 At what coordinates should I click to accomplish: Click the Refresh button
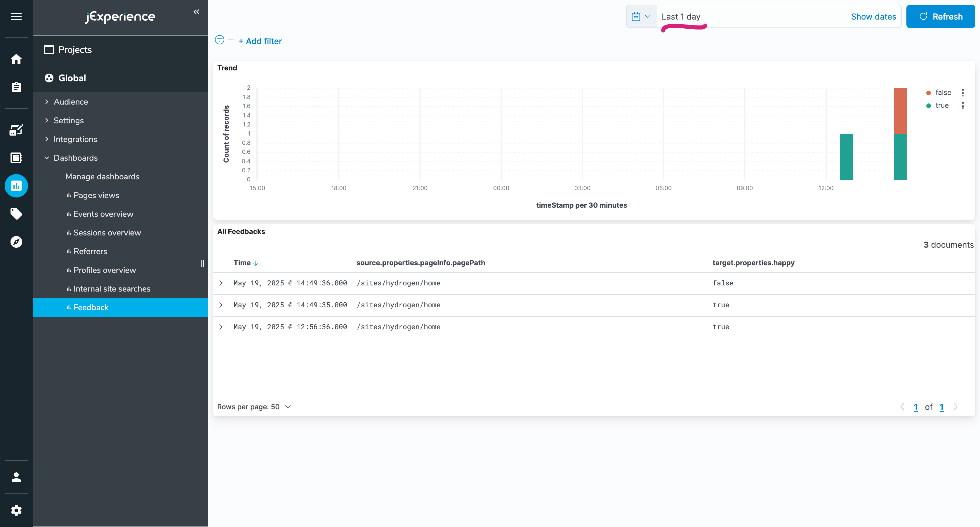pyautogui.click(x=941, y=17)
